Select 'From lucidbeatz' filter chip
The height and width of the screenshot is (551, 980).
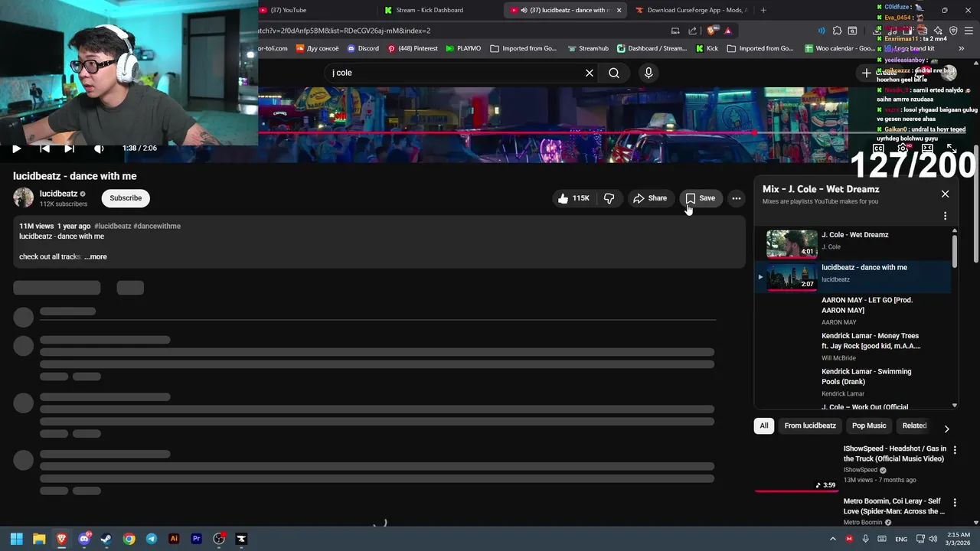tap(810, 425)
